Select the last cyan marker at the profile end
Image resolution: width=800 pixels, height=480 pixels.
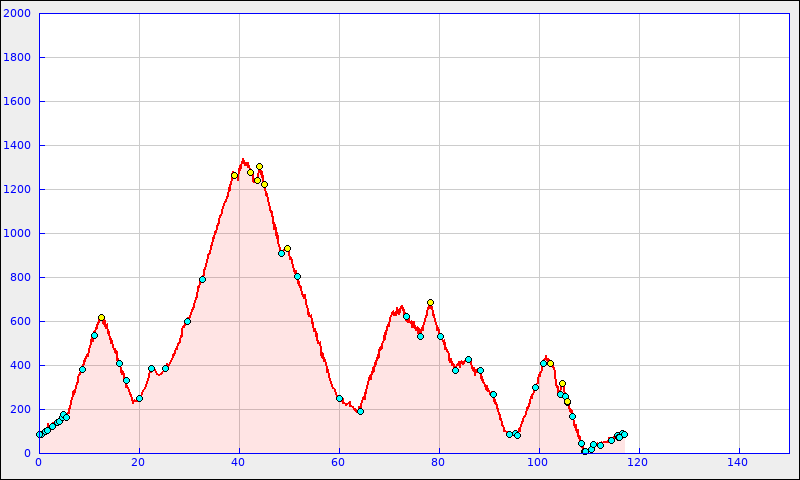[624, 434]
